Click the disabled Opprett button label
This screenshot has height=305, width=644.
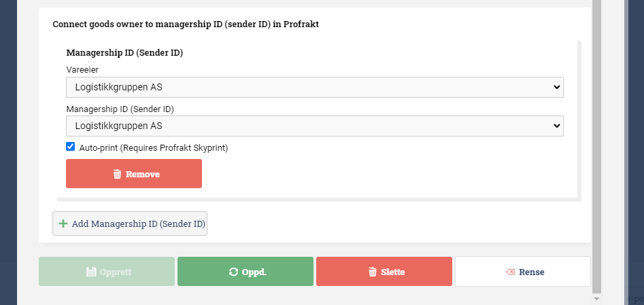tap(116, 272)
